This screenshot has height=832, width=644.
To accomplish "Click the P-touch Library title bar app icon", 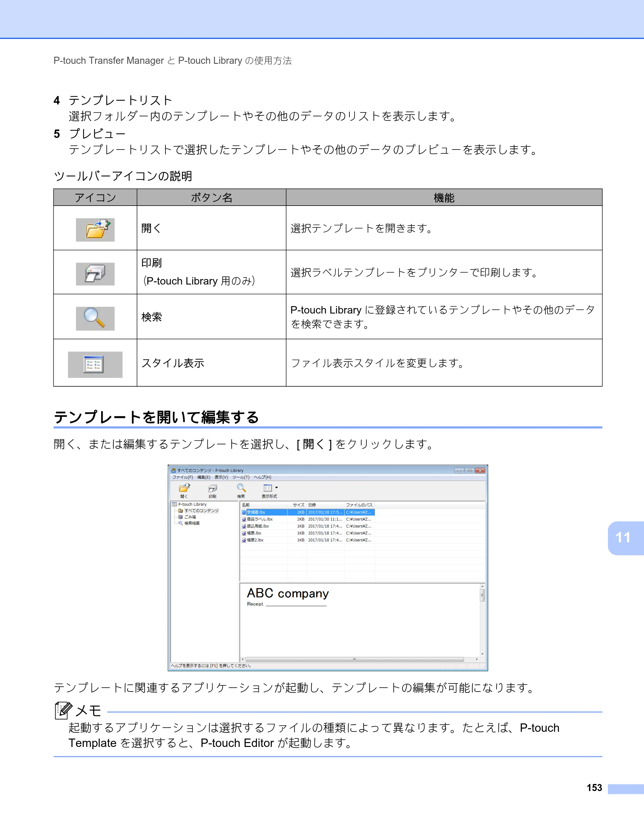I will coord(174,470).
